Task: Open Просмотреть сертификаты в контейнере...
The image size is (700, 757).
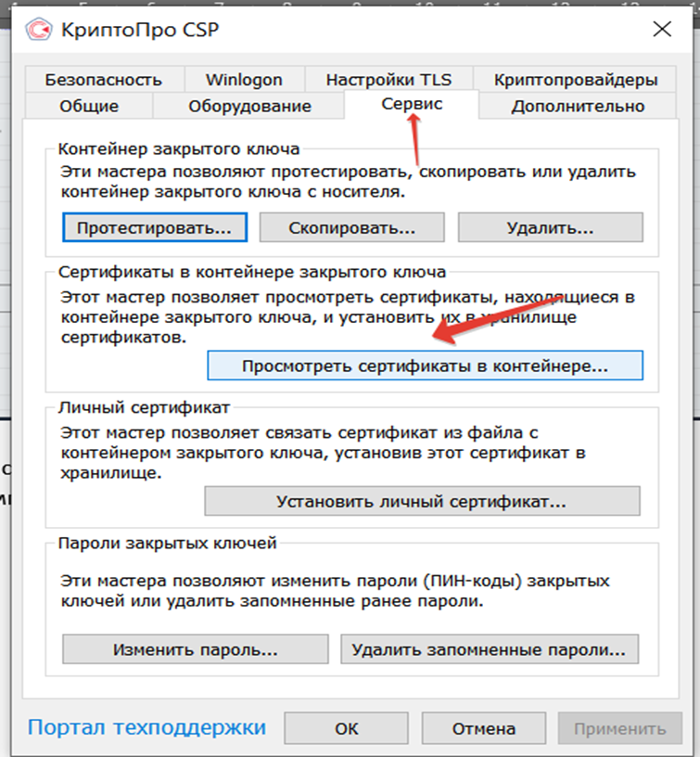Action: pos(425,366)
